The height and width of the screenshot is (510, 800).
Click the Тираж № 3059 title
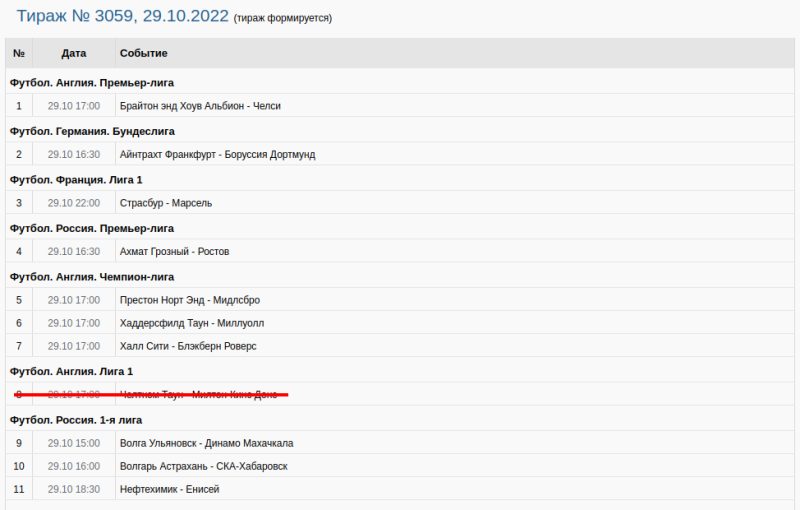point(122,17)
